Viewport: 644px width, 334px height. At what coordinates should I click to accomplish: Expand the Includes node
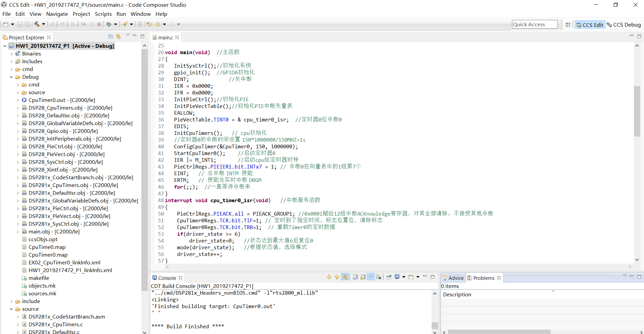coord(11,62)
